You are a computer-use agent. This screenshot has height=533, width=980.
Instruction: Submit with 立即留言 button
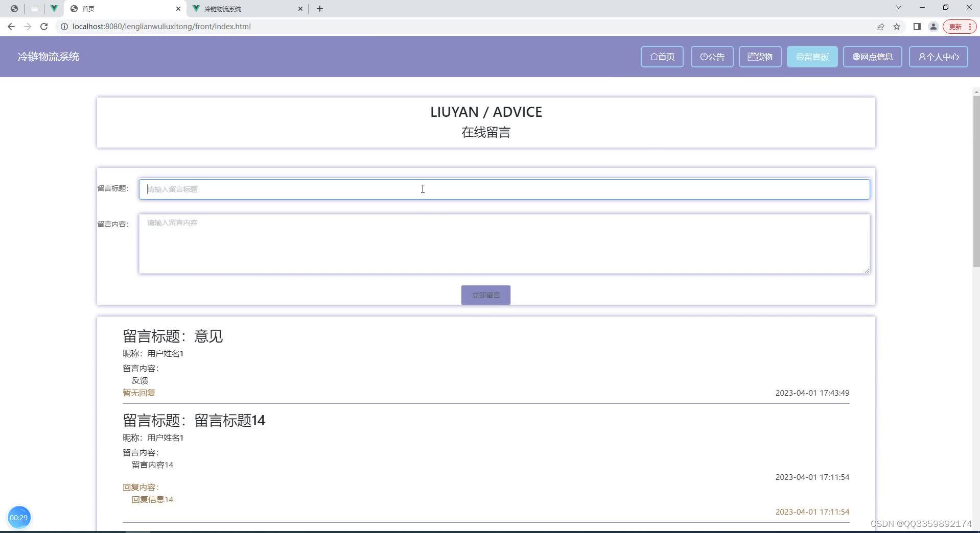coord(485,295)
